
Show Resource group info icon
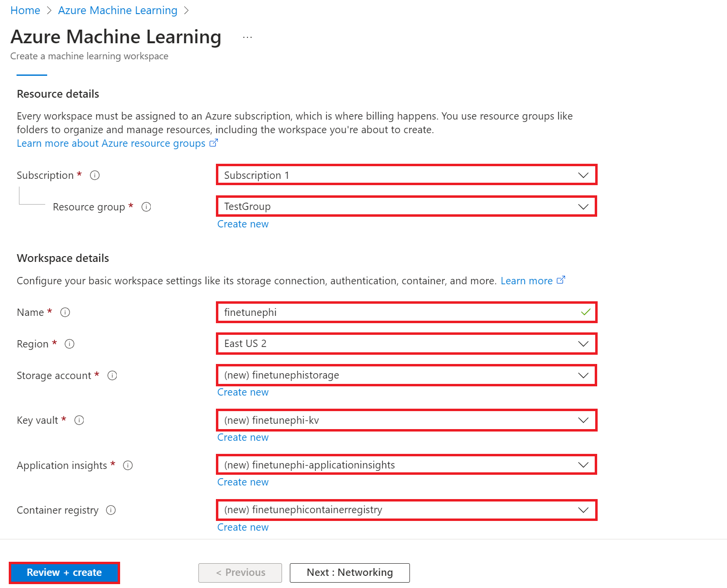pyautogui.click(x=146, y=207)
